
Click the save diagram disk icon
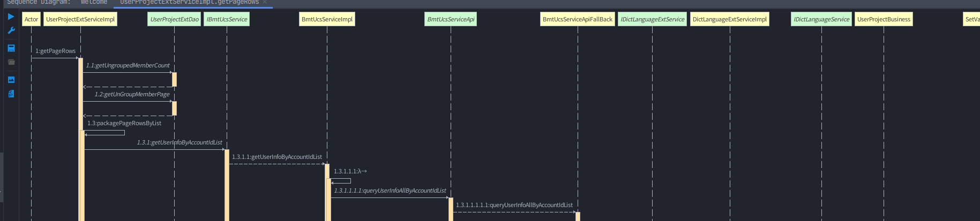(11, 48)
